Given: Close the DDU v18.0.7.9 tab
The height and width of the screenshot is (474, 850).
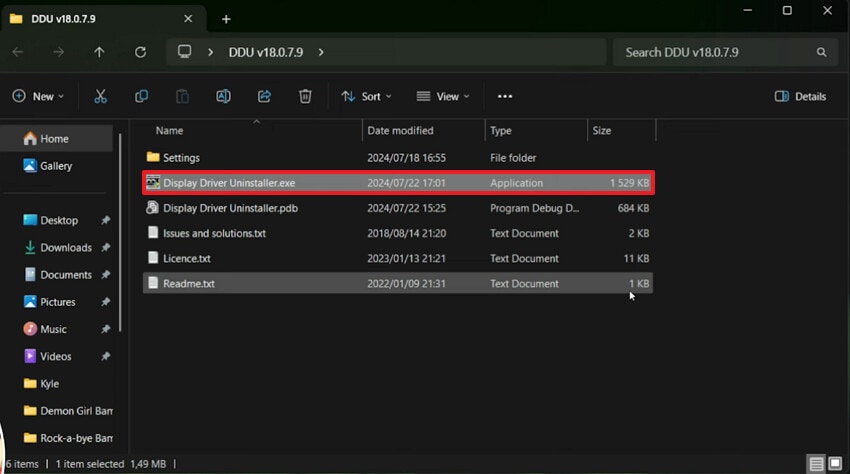Looking at the screenshot, I should click(x=188, y=18).
